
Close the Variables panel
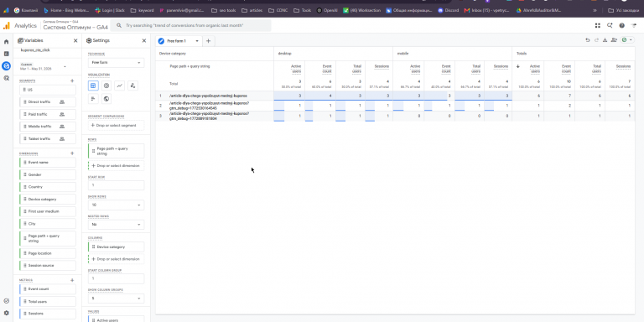[x=75, y=40]
